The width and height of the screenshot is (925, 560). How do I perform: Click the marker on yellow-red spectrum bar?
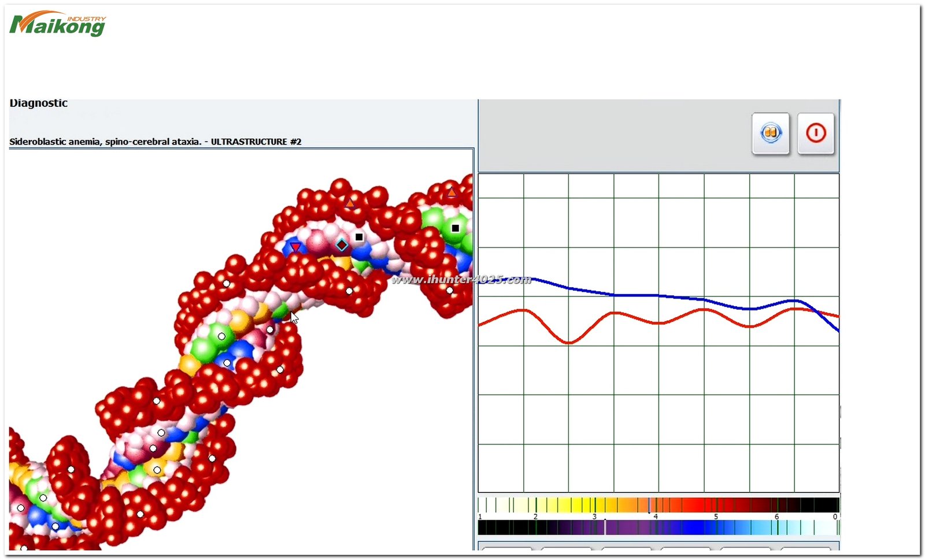point(649,505)
